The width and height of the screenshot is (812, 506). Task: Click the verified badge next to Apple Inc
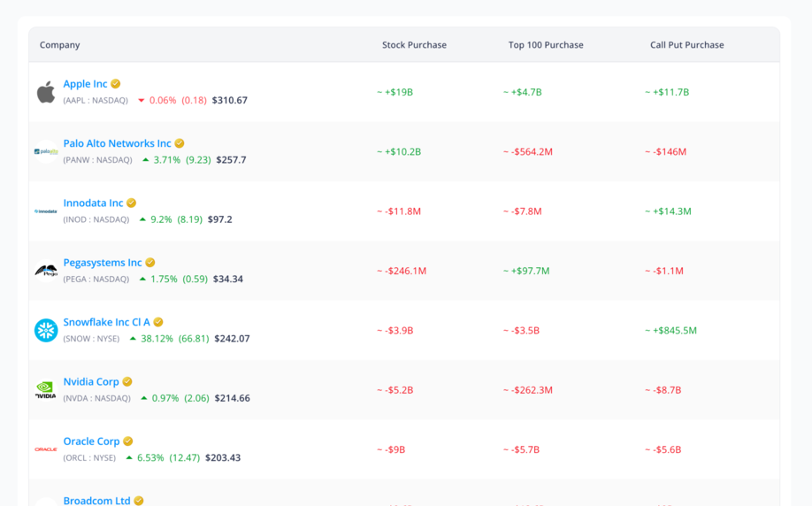click(x=116, y=83)
